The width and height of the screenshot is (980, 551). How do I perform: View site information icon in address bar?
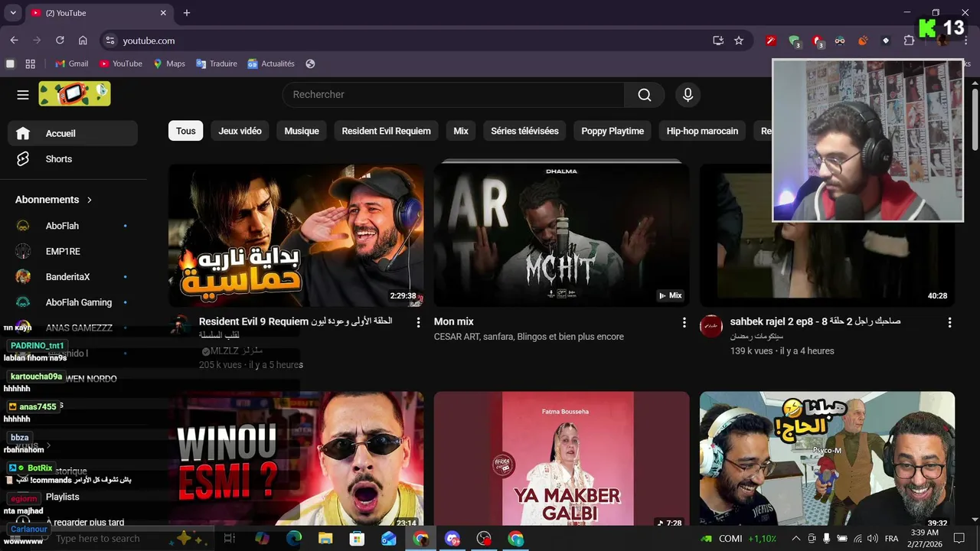[x=109, y=41]
